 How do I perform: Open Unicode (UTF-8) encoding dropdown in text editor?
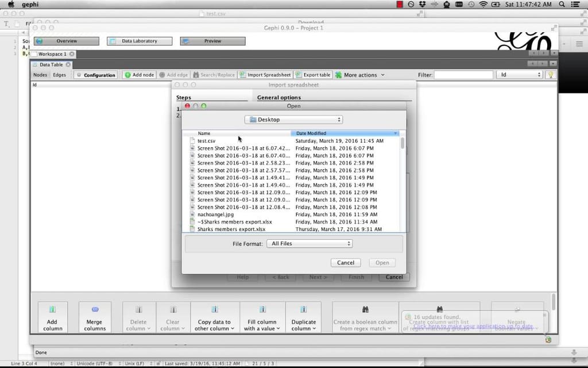pyautogui.click(x=98, y=363)
